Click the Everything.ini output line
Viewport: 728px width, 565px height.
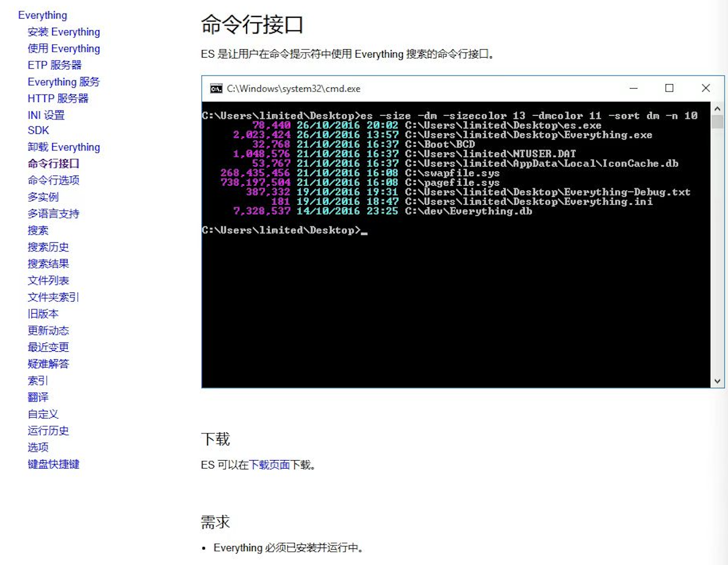(462, 201)
